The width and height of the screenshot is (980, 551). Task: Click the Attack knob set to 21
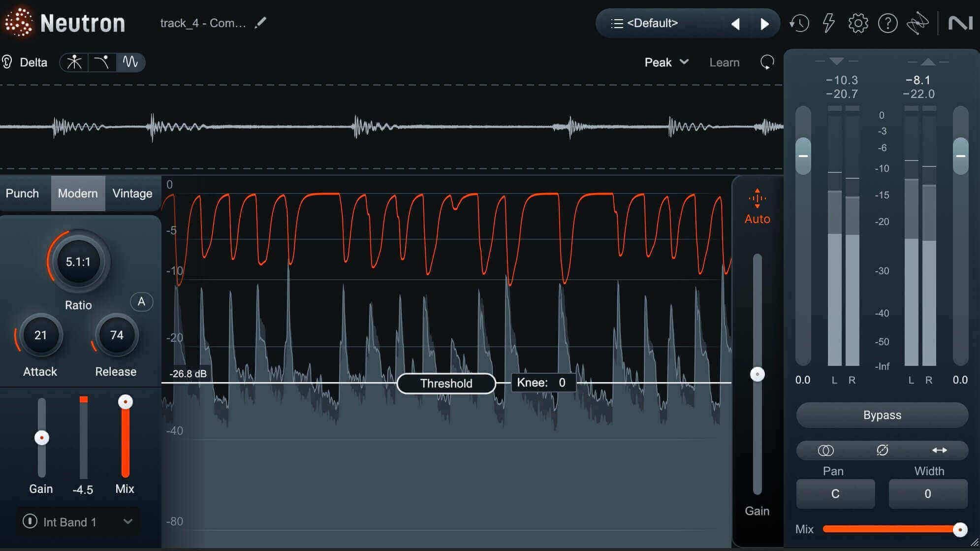point(40,335)
